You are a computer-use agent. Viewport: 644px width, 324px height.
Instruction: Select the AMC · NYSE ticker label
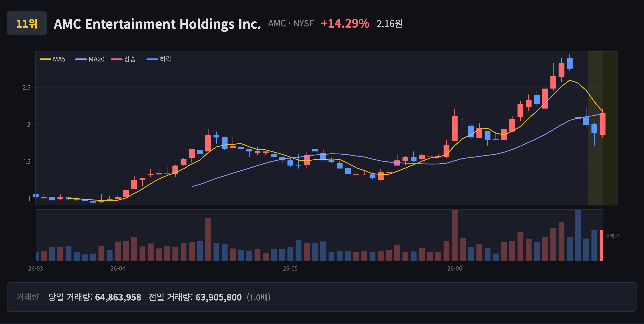(291, 24)
